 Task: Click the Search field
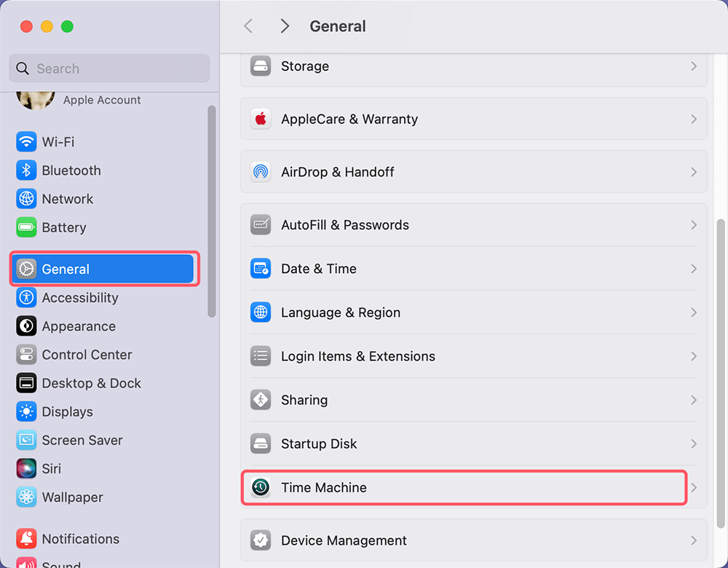click(x=109, y=68)
